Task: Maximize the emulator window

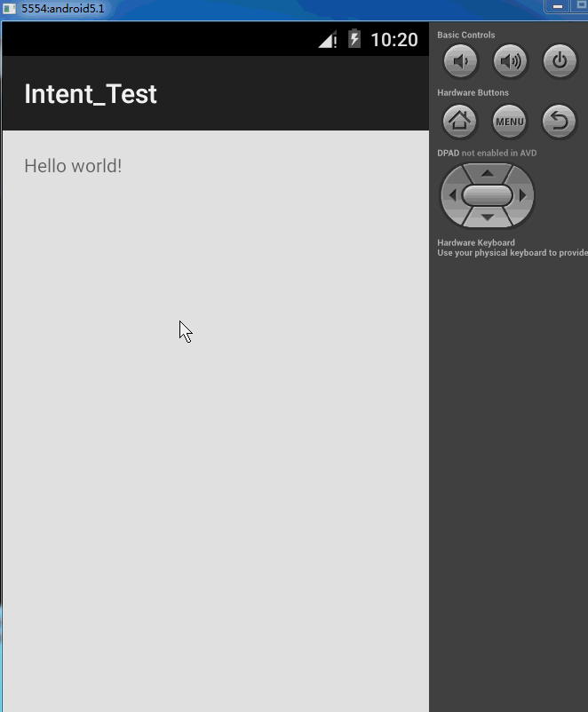Action: click(x=581, y=6)
